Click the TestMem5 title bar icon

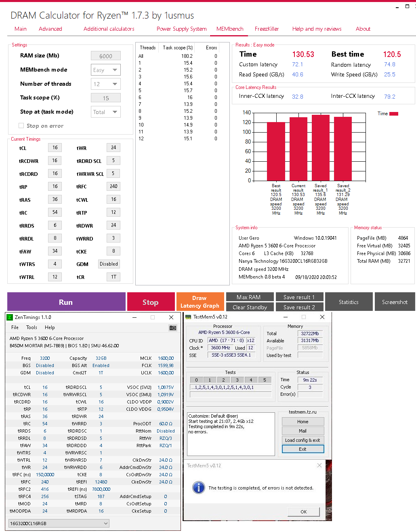click(x=187, y=317)
